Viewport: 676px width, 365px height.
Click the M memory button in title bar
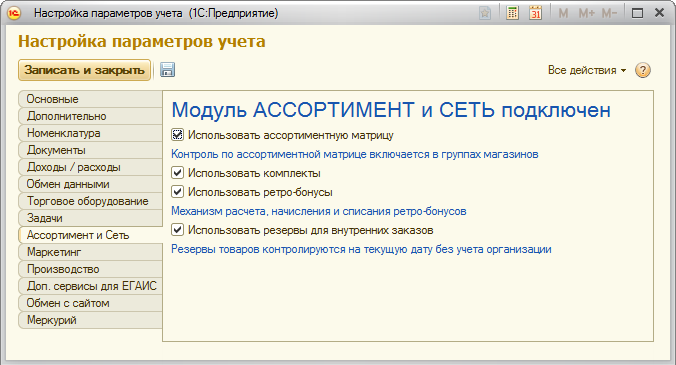[563, 13]
